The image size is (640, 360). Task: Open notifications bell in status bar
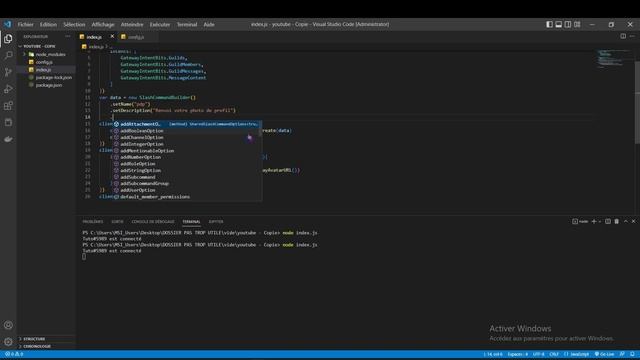tap(632, 354)
